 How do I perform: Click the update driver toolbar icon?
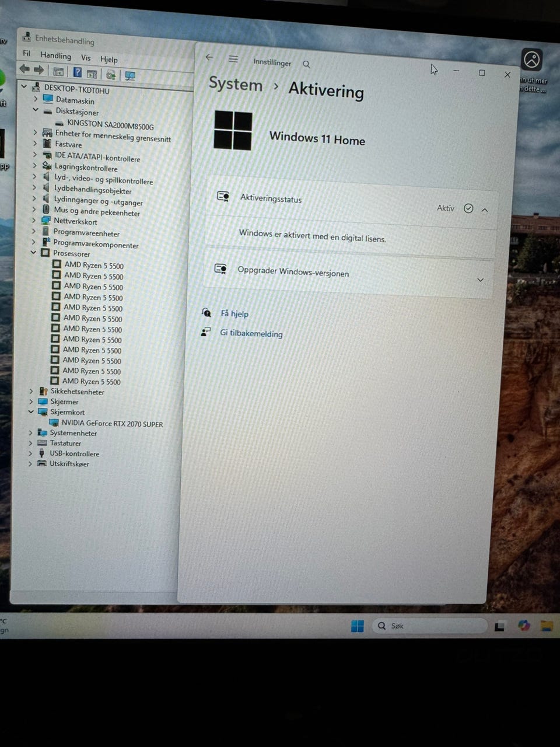[111, 75]
